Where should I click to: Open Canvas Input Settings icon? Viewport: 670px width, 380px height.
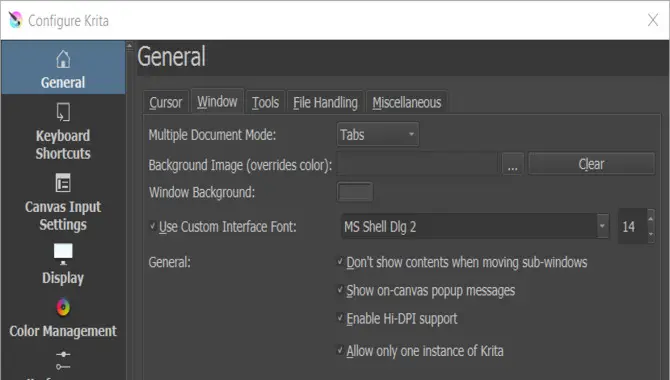tap(63, 183)
